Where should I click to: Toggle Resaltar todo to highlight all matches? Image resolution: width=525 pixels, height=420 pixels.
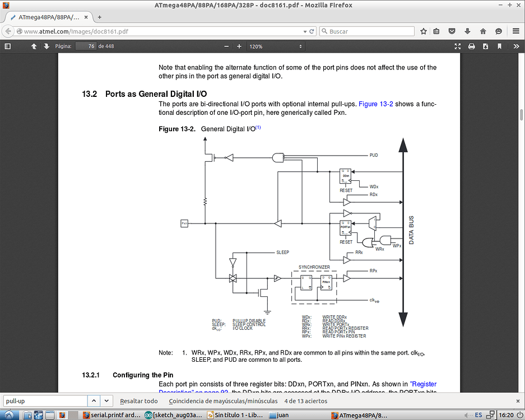[138, 401]
